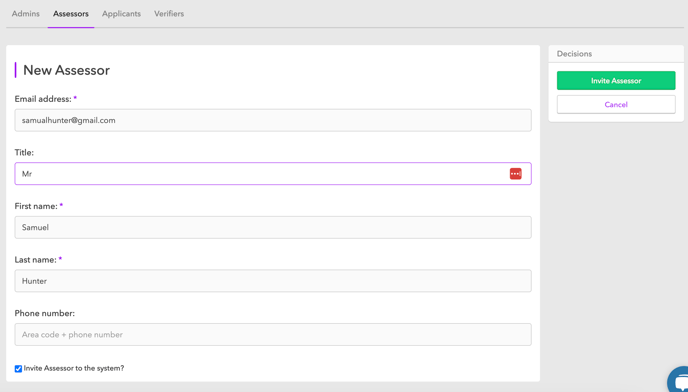
Task: Click the red password manager icon in Title field
Action: coord(516,174)
